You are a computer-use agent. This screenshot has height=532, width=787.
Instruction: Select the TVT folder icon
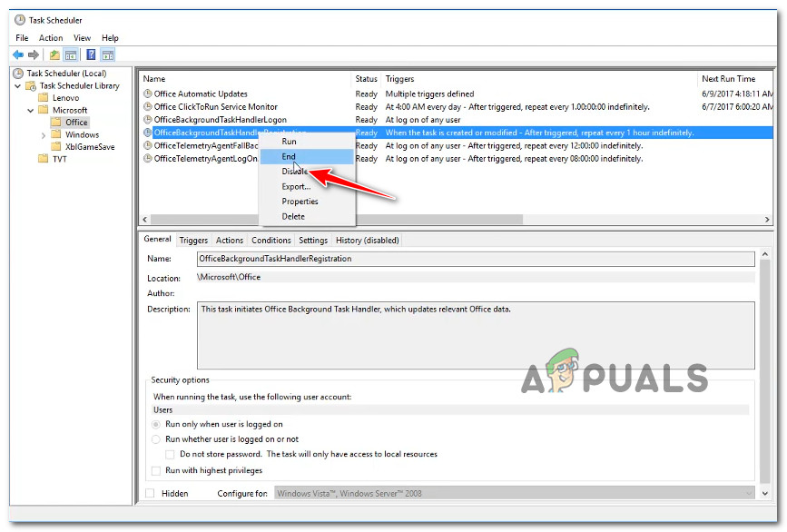[x=44, y=159]
